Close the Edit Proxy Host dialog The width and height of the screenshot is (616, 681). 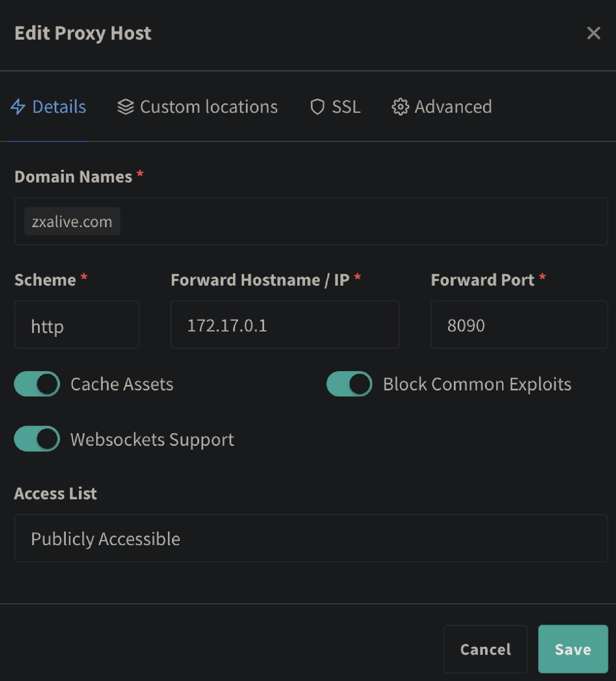coord(593,33)
